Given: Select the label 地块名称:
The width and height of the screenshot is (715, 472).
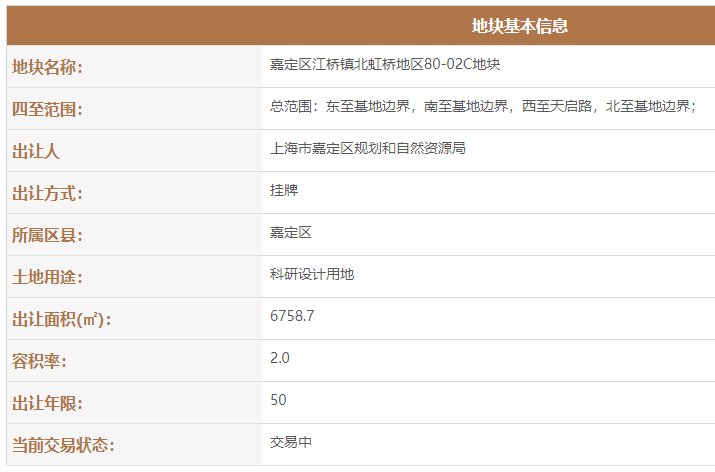Looking at the screenshot, I should tap(47, 67).
